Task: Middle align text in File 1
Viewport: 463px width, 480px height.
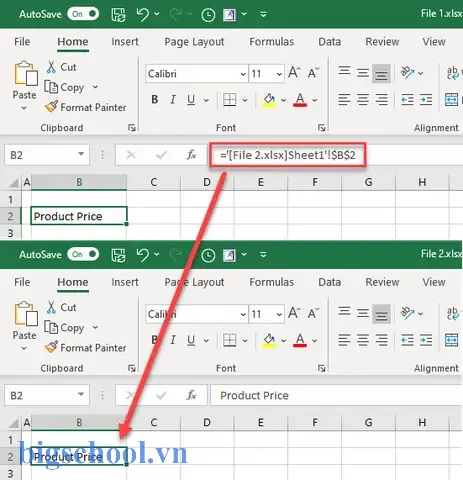Action: click(x=363, y=73)
